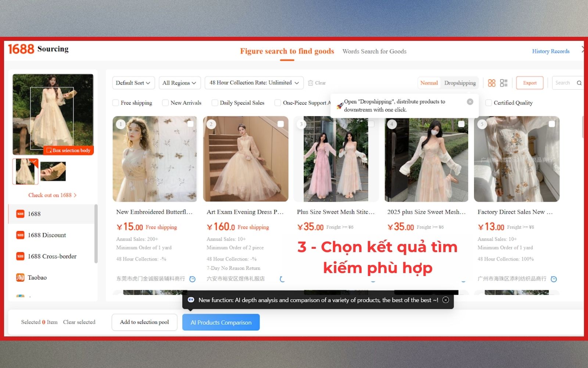588x368 pixels.
Task: Switch to grid view layout icon
Action: click(x=491, y=83)
